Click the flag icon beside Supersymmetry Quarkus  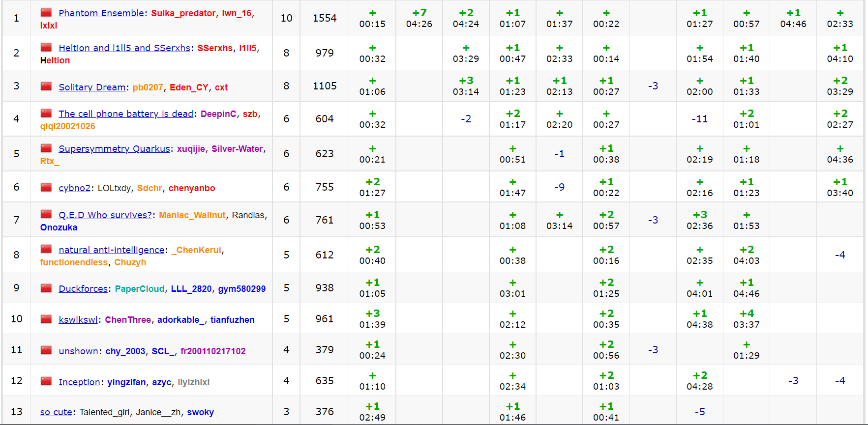coord(46,148)
